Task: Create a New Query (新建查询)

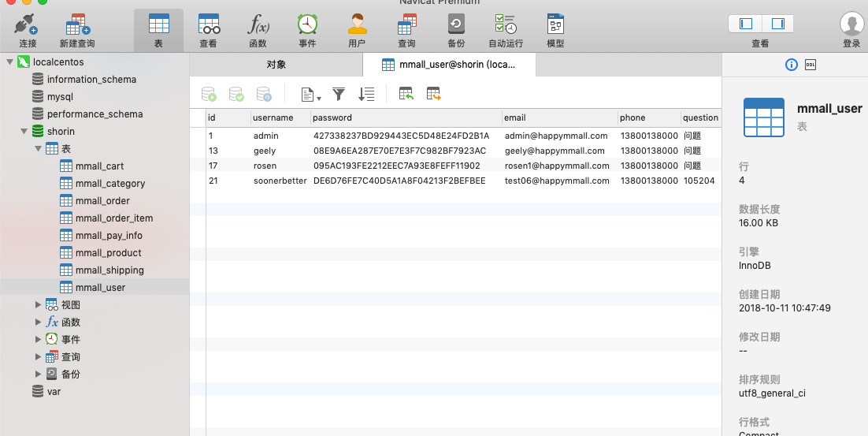Action: click(77, 31)
